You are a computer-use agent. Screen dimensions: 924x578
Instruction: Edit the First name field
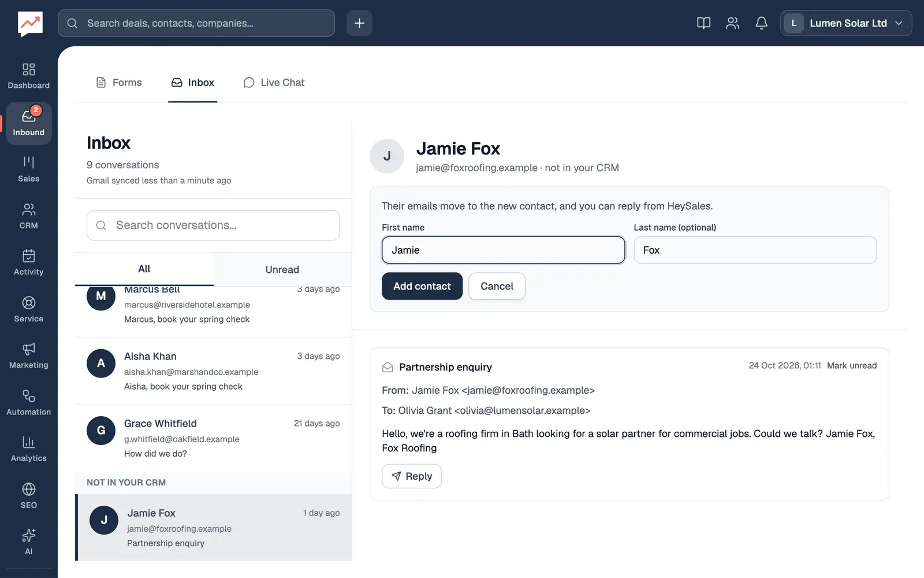504,250
